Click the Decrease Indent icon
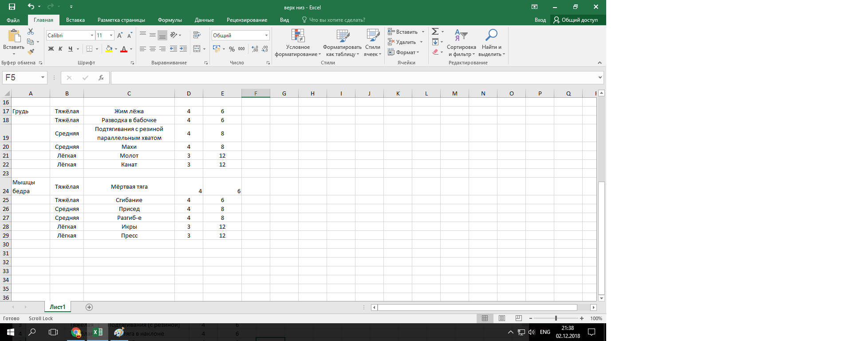 (x=174, y=49)
